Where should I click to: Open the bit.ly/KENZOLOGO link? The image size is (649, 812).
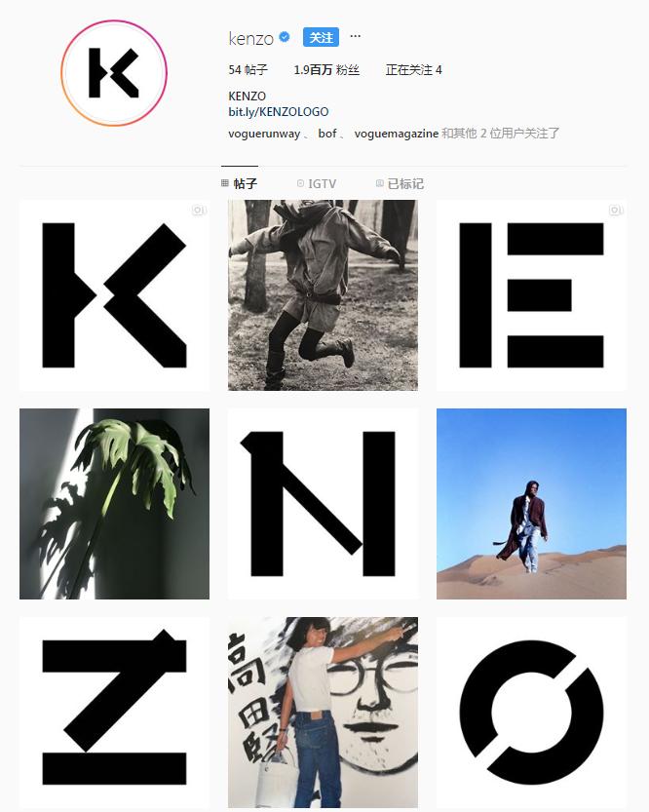279,112
